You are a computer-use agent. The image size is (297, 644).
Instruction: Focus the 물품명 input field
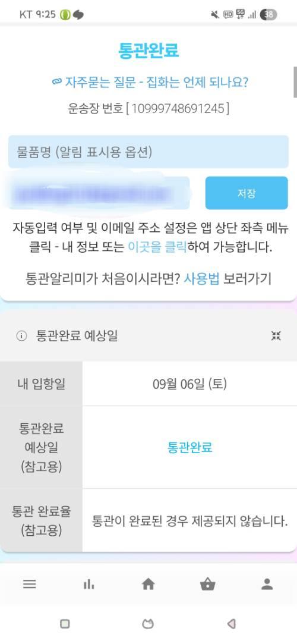point(148,152)
